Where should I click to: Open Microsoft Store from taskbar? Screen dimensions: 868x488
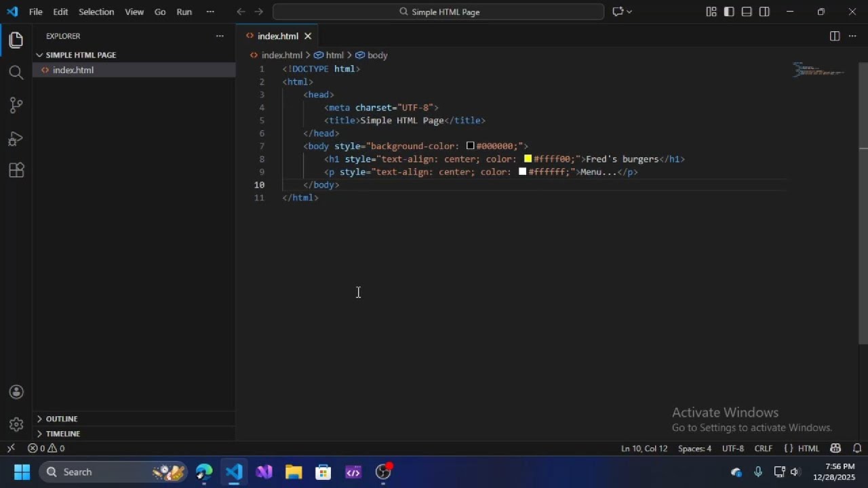point(323,472)
